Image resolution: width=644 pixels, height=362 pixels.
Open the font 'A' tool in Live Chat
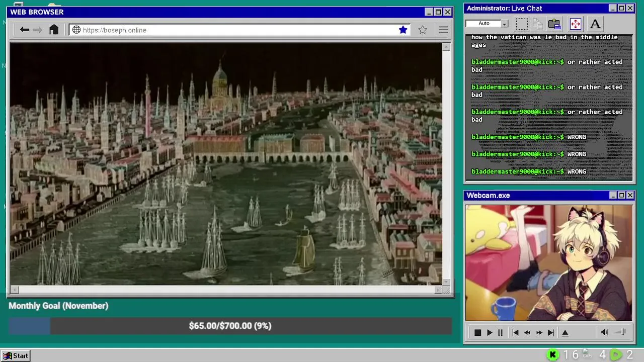595,24
